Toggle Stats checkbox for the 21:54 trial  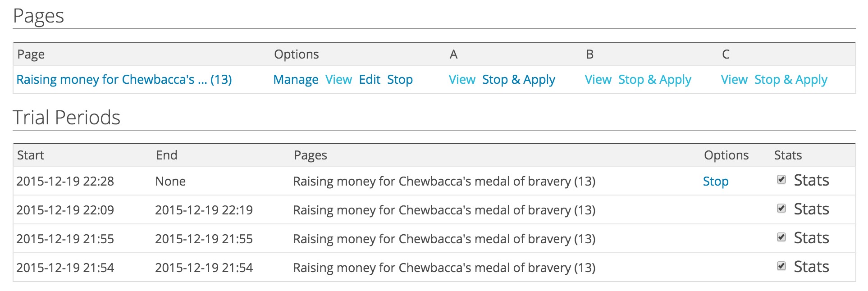point(781,266)
